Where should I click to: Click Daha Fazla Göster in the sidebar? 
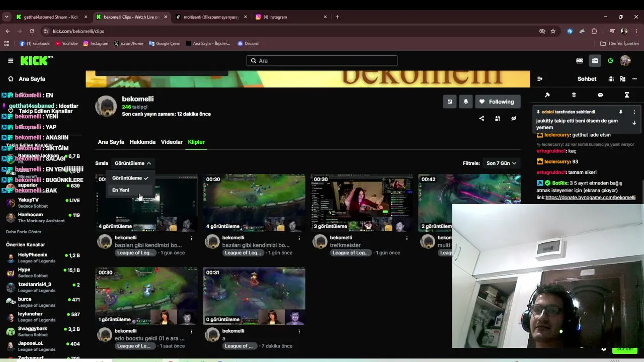(24, 232)
